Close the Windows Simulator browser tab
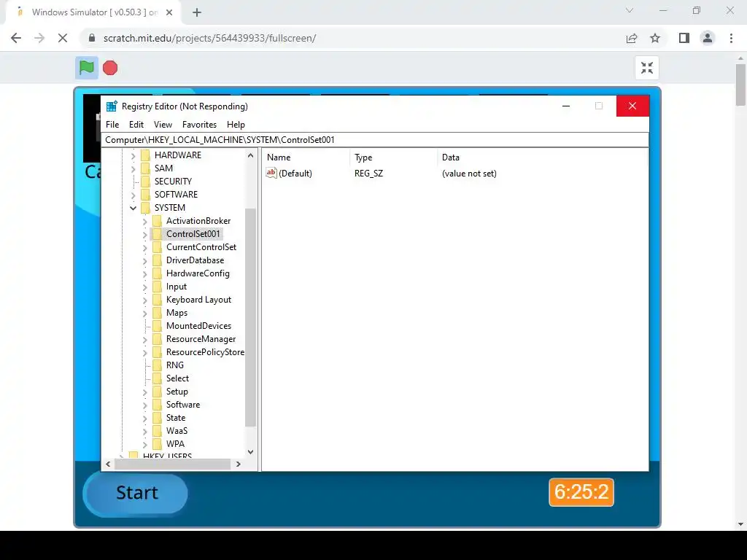Viewport: 747px width, 560px height. coord(169,12)
